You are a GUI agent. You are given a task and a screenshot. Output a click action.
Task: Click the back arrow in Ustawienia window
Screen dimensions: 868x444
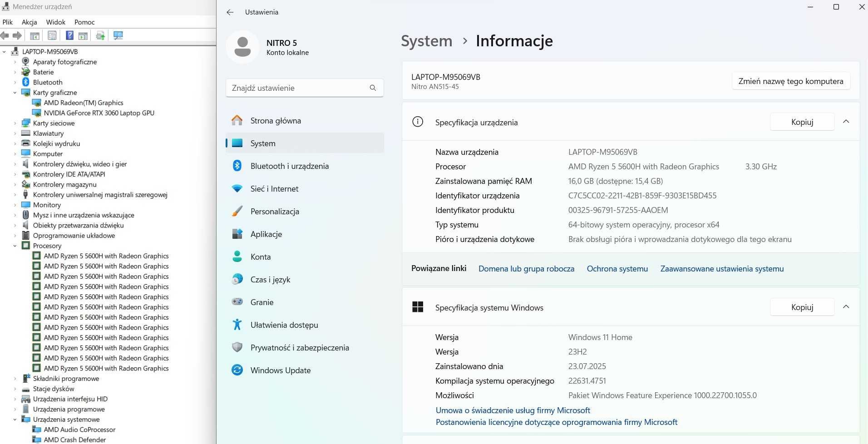pos(230,12)
